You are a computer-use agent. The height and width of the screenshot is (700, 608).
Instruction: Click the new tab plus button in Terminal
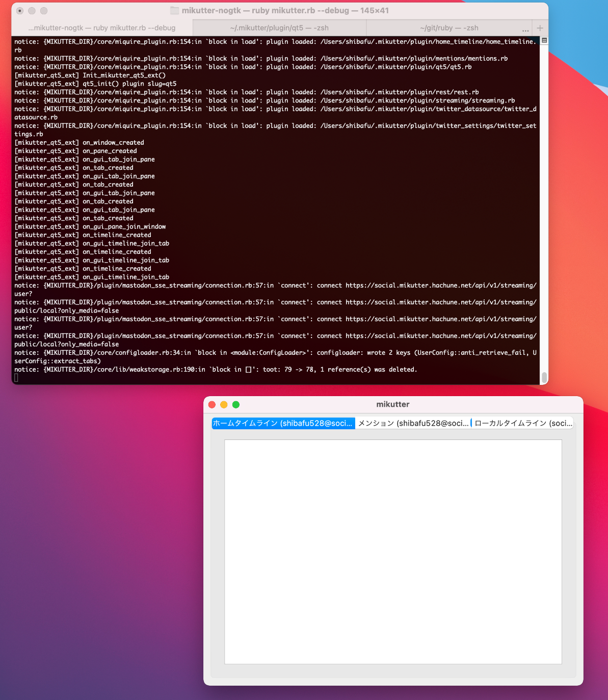540,28
